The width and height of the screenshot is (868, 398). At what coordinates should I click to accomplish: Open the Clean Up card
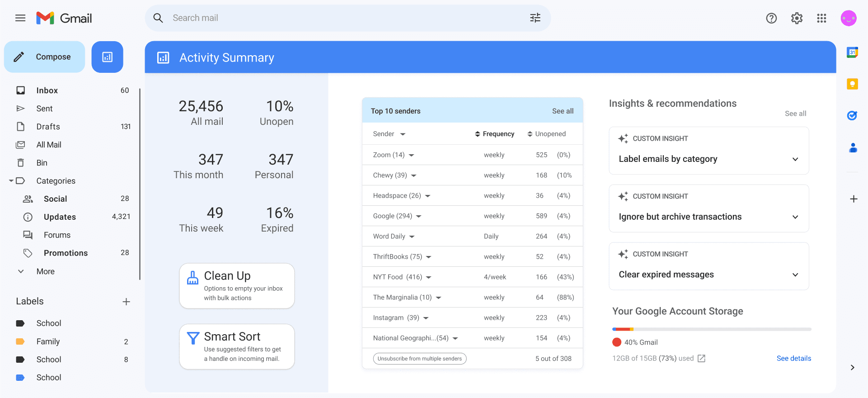[x=237, y=286]
